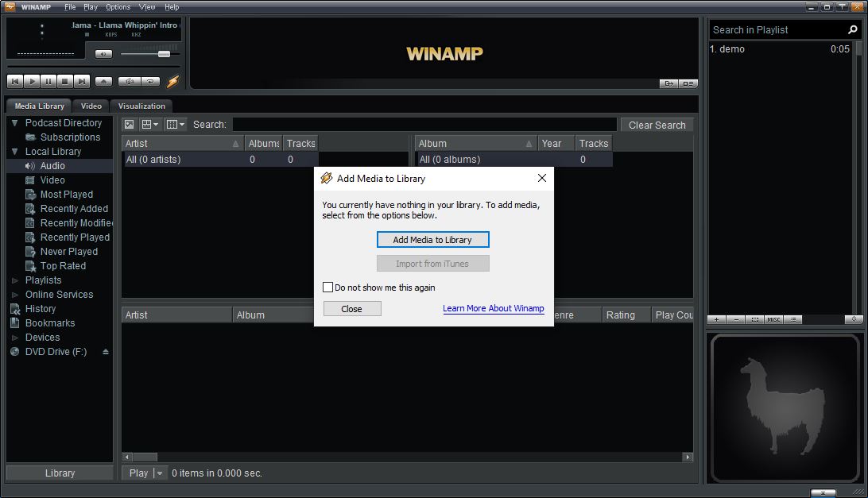Click Add Media to Library dialog button

coord(432,240)
